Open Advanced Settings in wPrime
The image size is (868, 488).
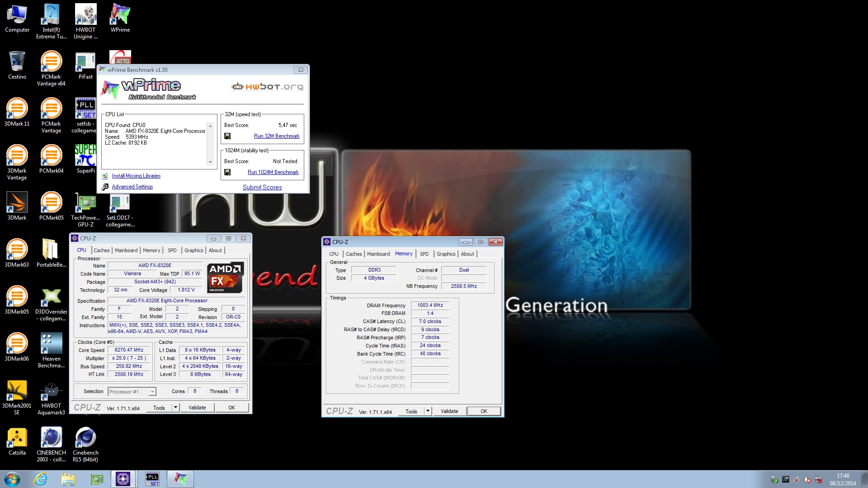click(132, 187)
